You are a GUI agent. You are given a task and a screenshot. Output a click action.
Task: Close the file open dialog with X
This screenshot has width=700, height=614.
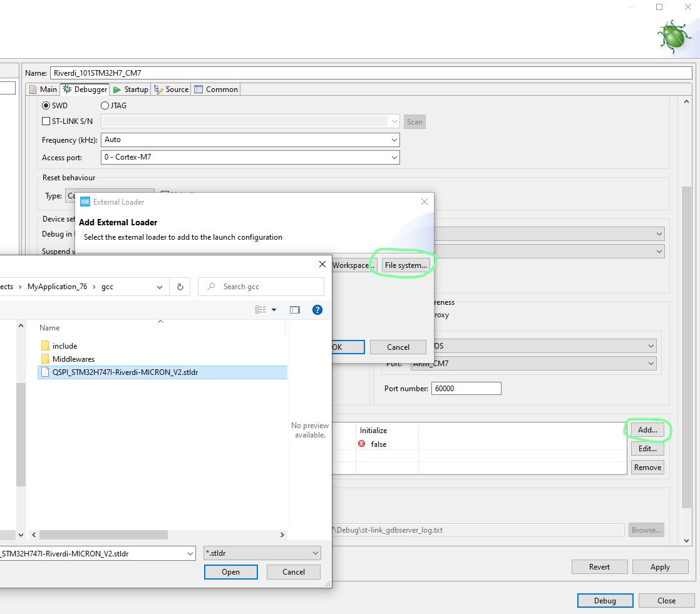[322, 264]
